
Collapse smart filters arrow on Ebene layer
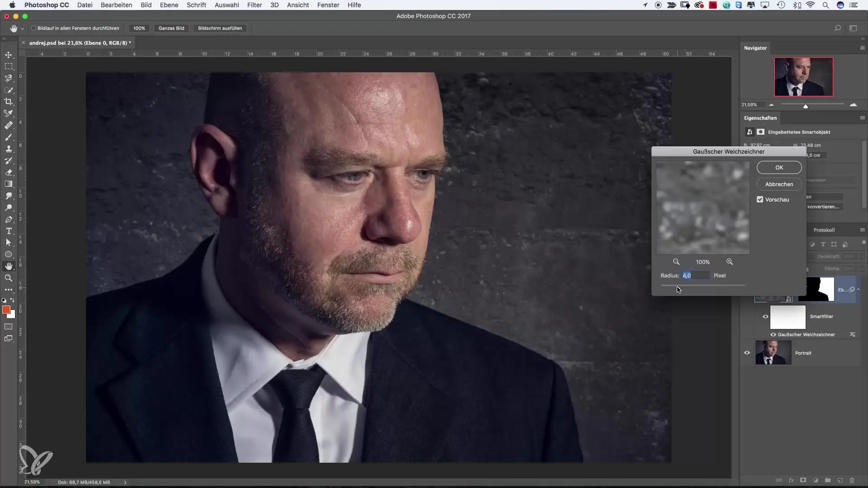pyautogui.click(x=859, y=290)
